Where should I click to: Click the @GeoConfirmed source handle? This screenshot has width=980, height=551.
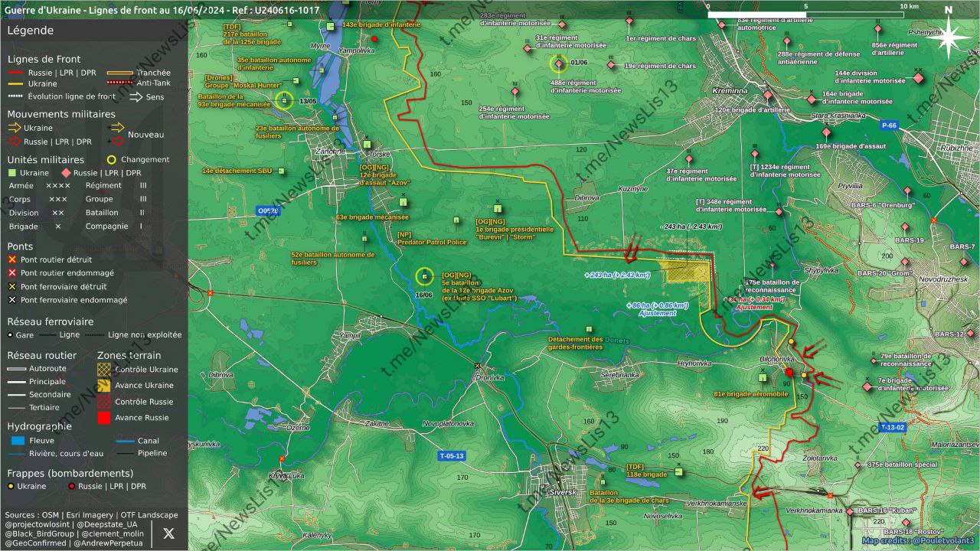pyautogui.click(x=34, y=543)
